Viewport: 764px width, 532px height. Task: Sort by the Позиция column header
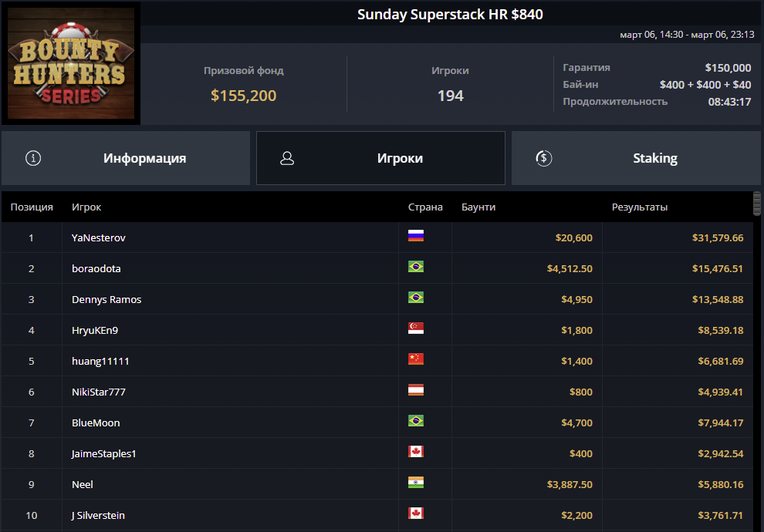pos(32,207)
